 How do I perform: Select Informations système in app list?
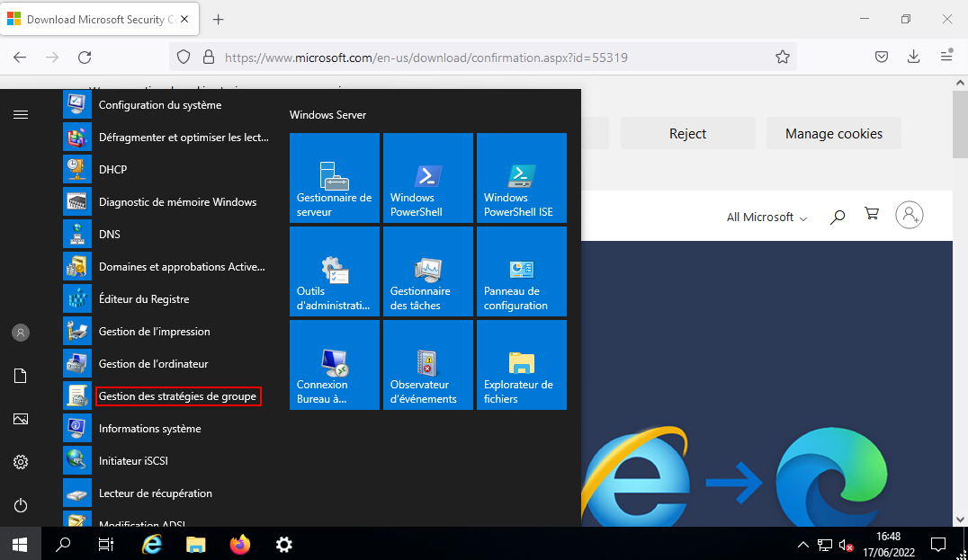pyautogui.click(x=149, y=429)
